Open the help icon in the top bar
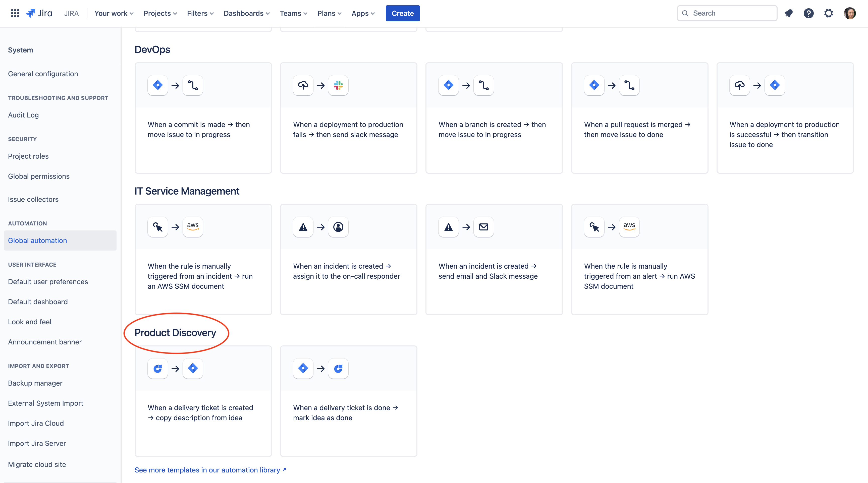This screenshot has height=483, width=868. click(809, 13)
